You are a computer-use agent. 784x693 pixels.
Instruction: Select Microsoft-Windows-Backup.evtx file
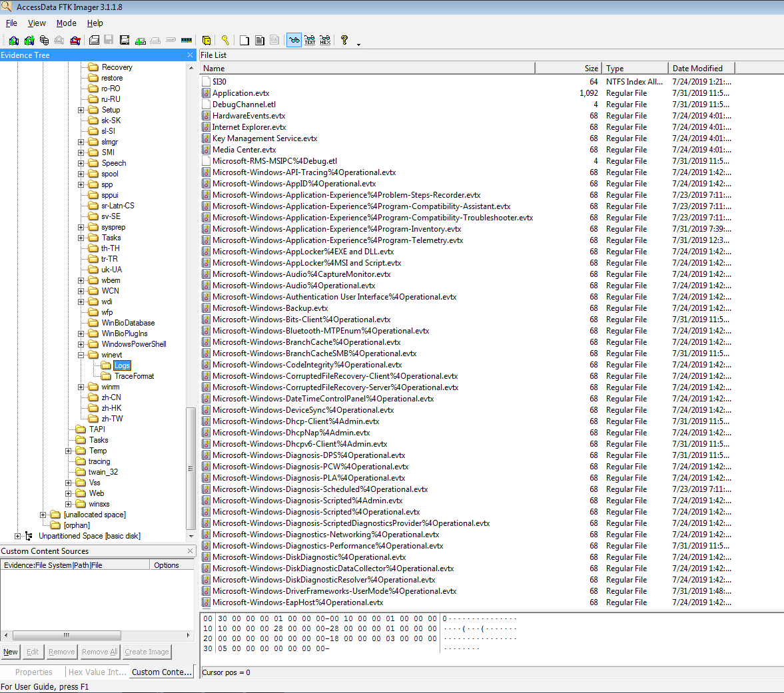click(270, 308)
